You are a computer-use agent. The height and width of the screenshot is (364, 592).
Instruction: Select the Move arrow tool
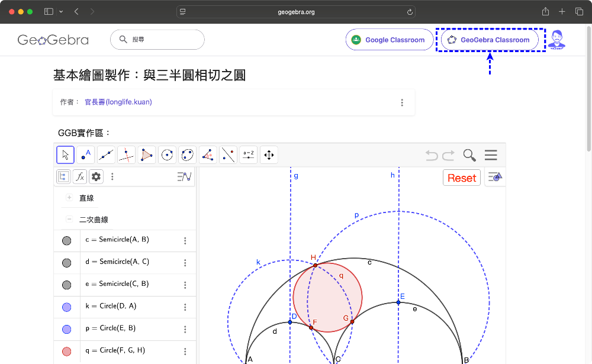[65, 155]
